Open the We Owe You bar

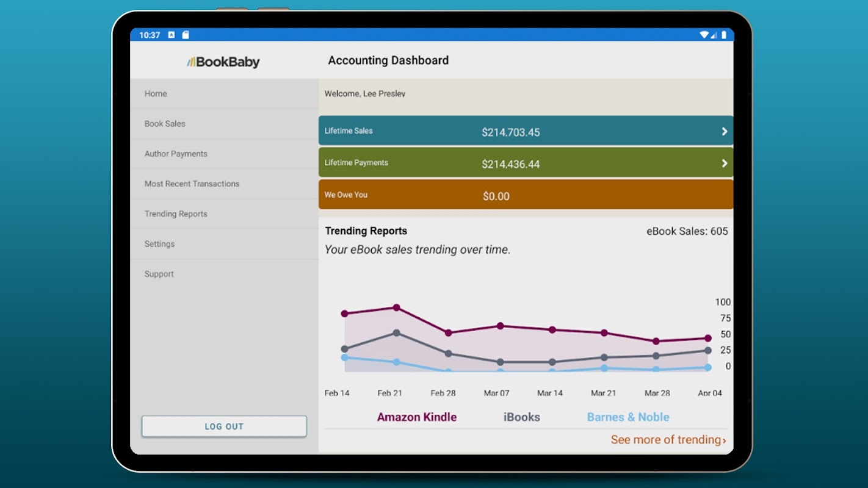pyautogui.click(x=526, y=195)
